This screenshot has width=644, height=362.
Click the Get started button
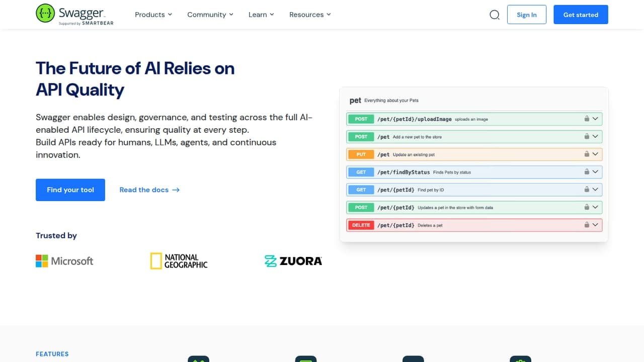pos(581,15)
